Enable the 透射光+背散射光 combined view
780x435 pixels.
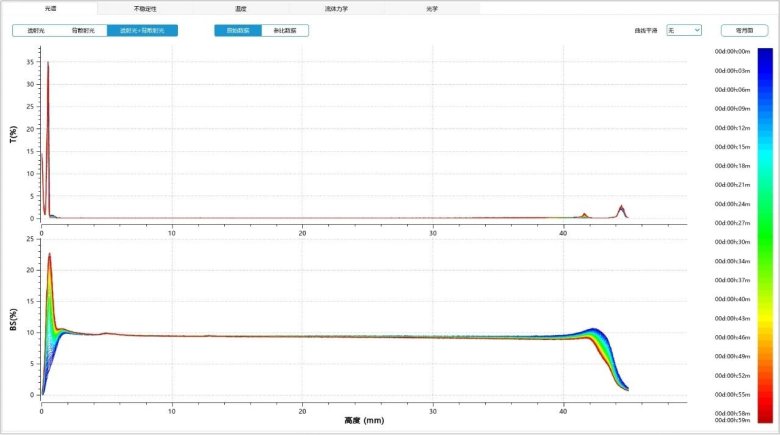pos(142,31)
